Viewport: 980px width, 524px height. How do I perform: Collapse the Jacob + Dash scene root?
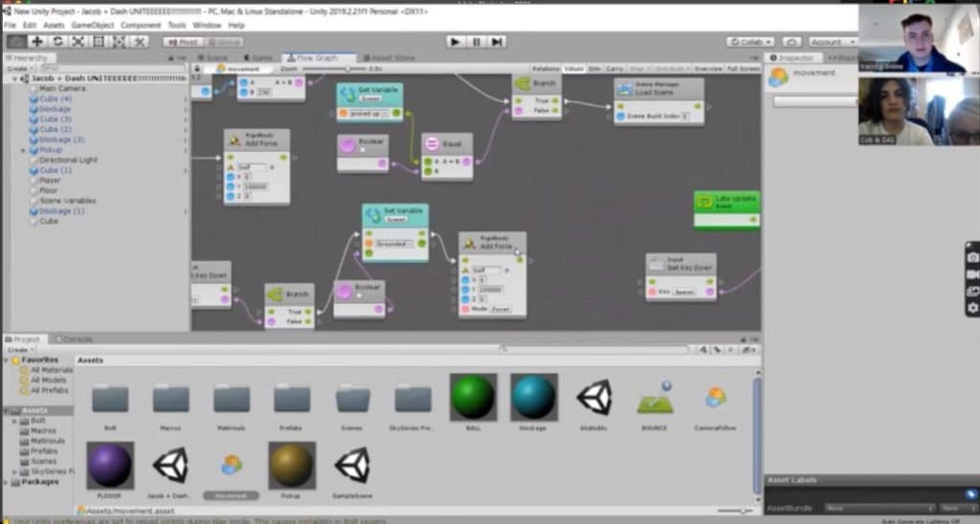(15, 78)
